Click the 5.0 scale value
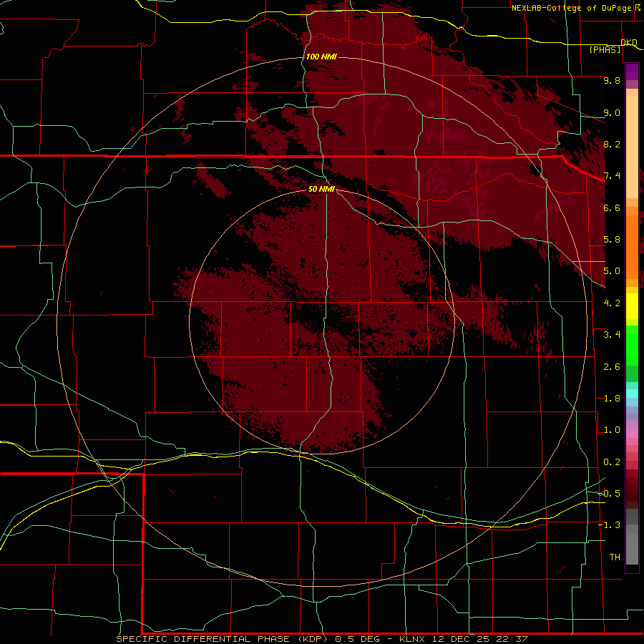644x644 pixels. pos(612,271)
